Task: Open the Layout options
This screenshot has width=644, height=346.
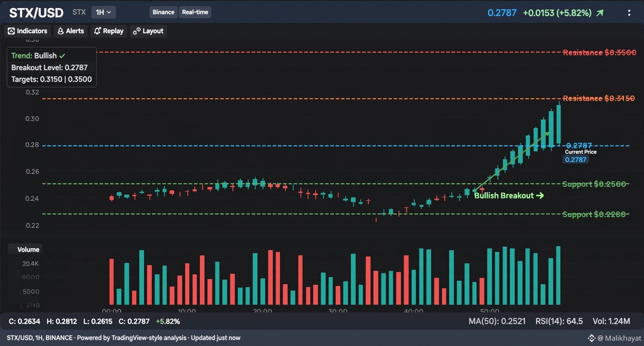Action: pos(148,31)
